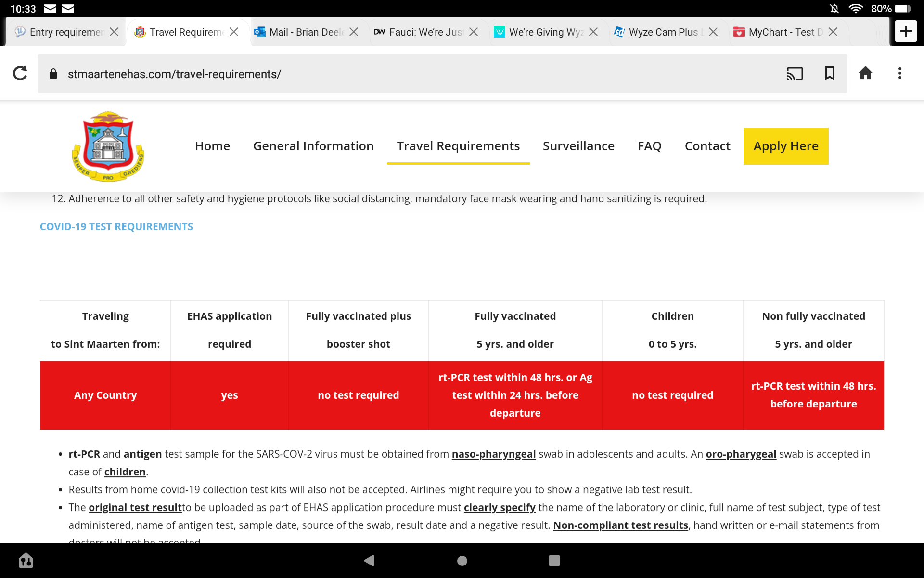Tap the Android recent apps square button
Viewport: 924px width, 578px height.
click(x=554, y=561)
